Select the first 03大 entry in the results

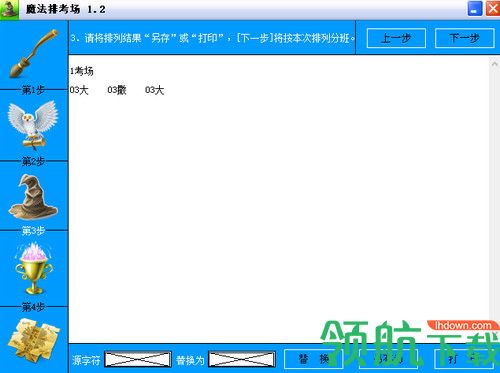click(79, 90)
